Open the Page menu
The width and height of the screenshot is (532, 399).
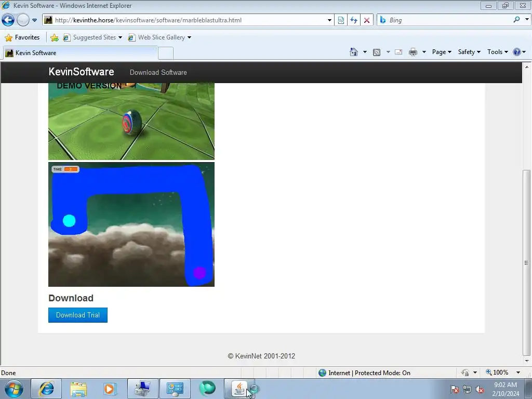click(442, 52)
